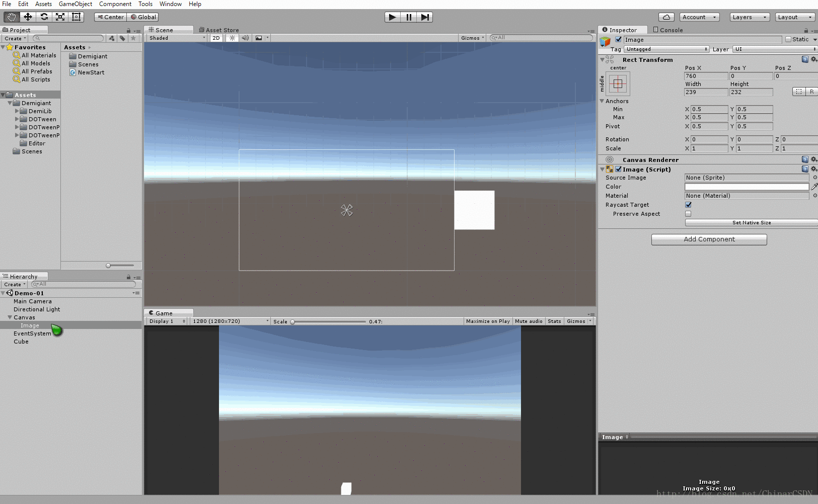Toggle Global coordinate button

tap(143, 17)
